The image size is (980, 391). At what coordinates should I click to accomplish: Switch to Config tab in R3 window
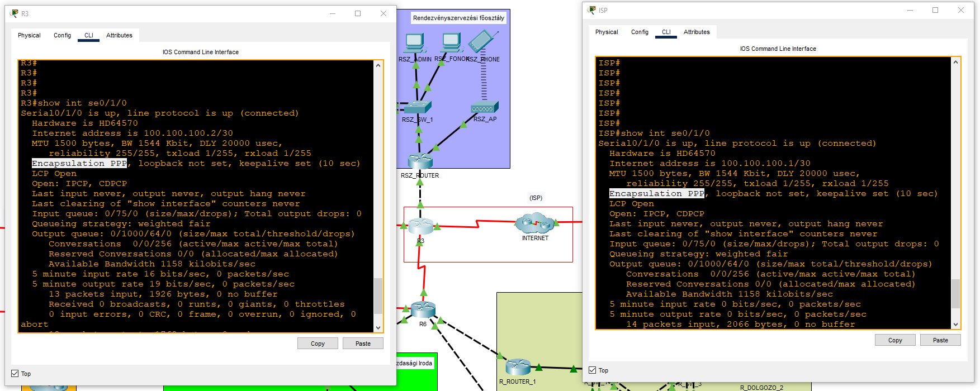tap(62, 35)
